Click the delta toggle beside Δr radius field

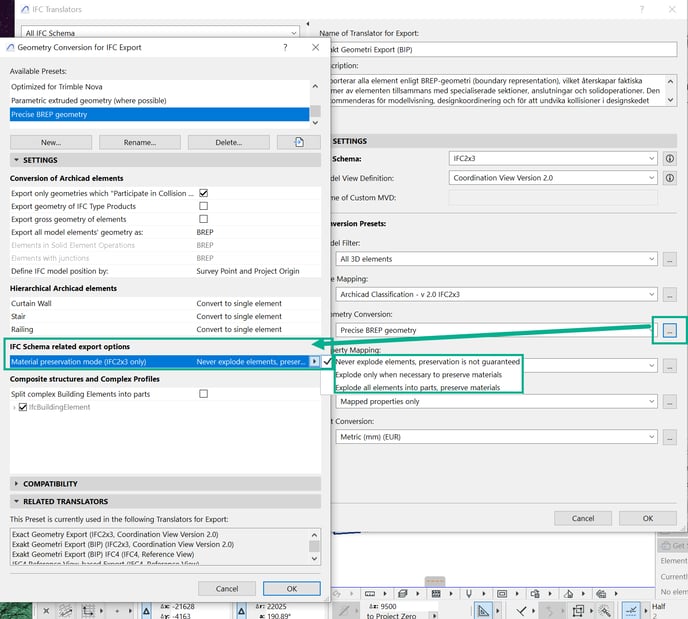coord(241,611)
